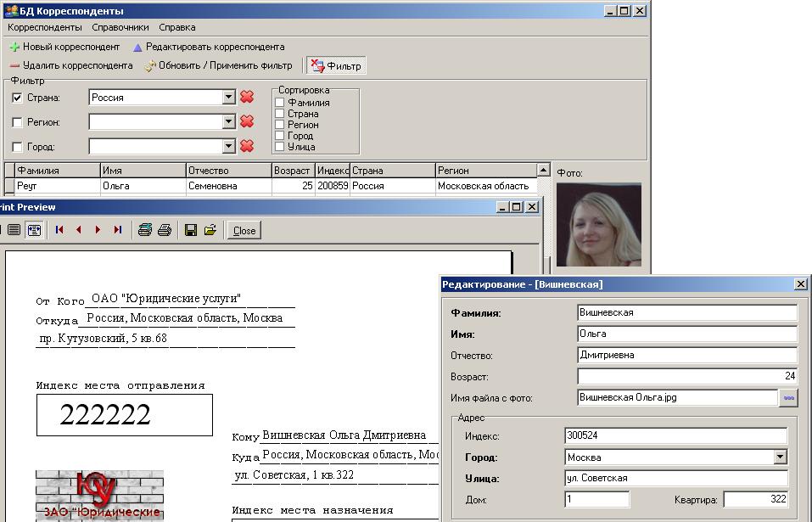Enable sorting by Фамилия
The image size is (812, 522).
click(280, 103)
